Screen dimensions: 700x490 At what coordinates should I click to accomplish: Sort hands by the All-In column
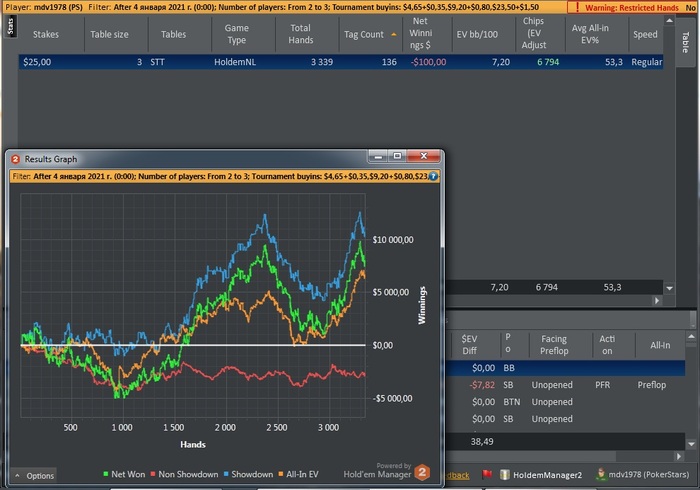click(660, 345)
